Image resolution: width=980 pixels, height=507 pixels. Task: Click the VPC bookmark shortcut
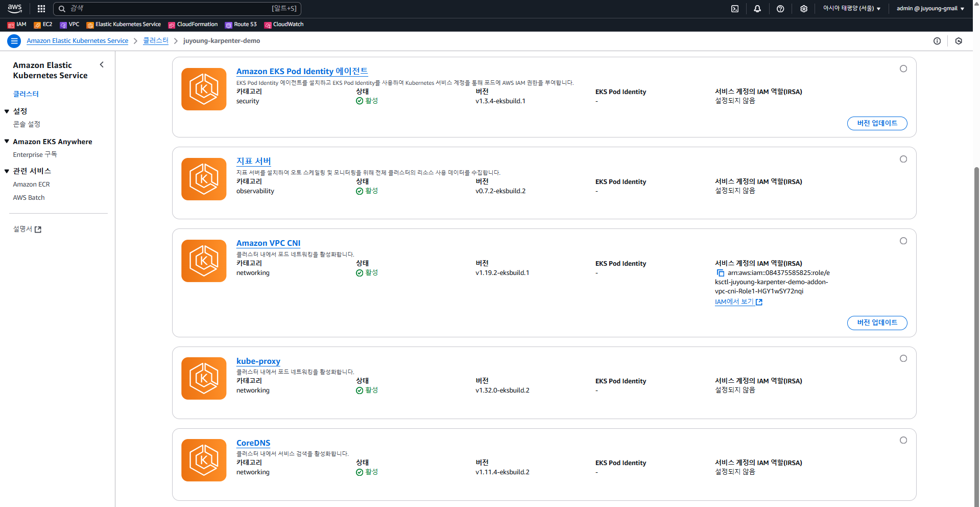point(69,25)
